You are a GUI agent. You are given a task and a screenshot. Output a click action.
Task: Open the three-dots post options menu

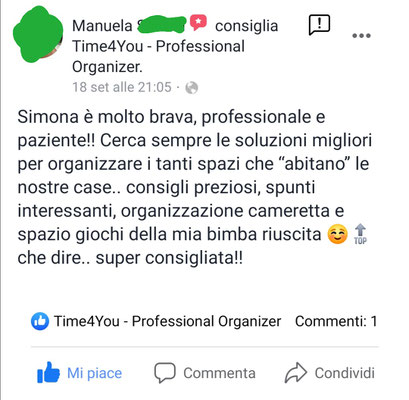362,36
